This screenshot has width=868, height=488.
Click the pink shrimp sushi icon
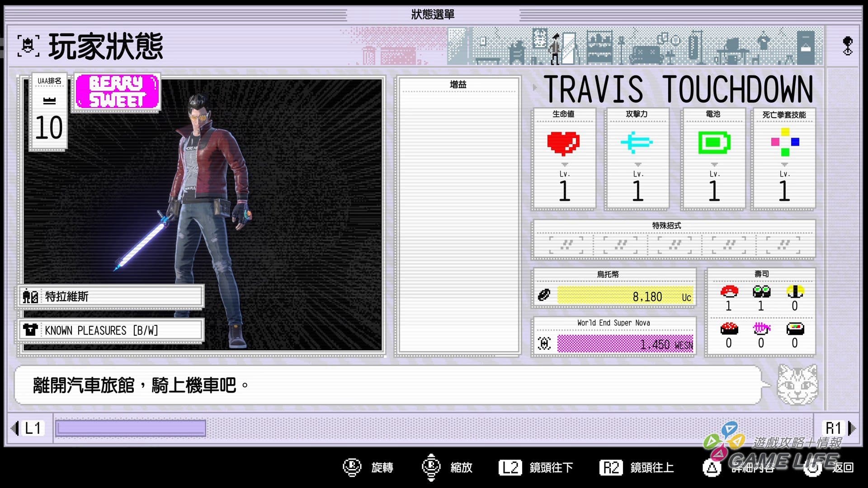pyautogui.click(x=761, y=328)
